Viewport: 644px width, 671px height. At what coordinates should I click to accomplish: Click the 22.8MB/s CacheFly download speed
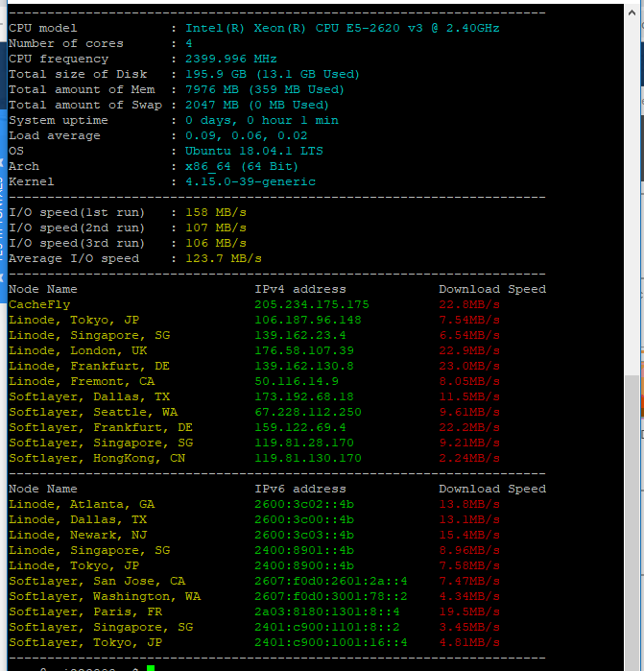tap(469, 304)
